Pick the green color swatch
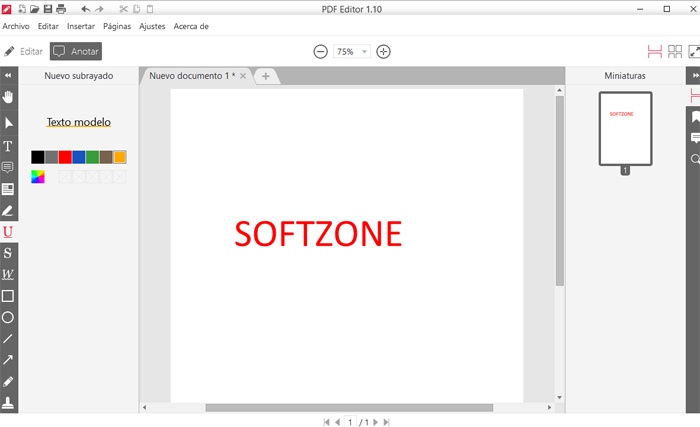Viewport: 700px width, 427px height. click(92, 157)
